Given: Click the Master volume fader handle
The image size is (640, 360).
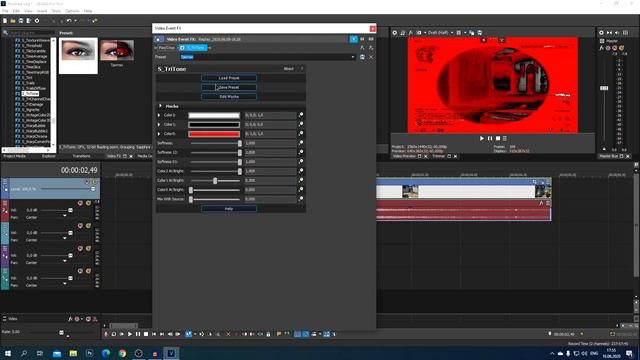Looking at the screenshot, I should (x=604, y=88).
